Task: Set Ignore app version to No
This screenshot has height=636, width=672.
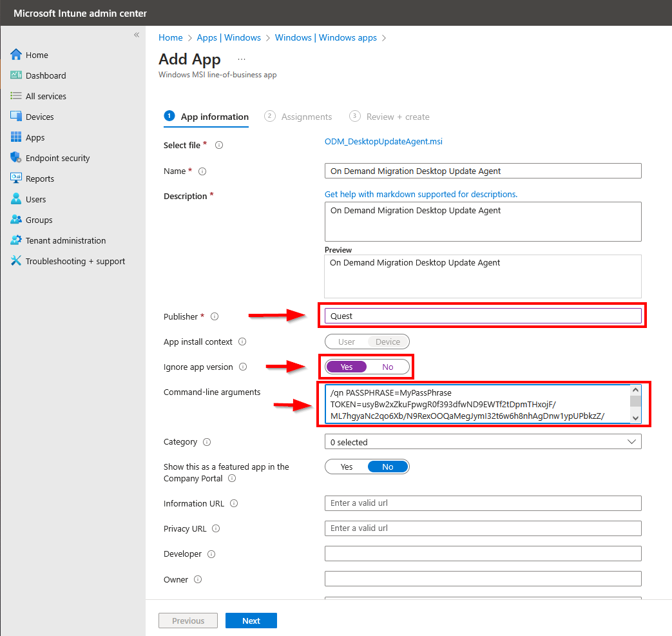Action: coord(387,366)
